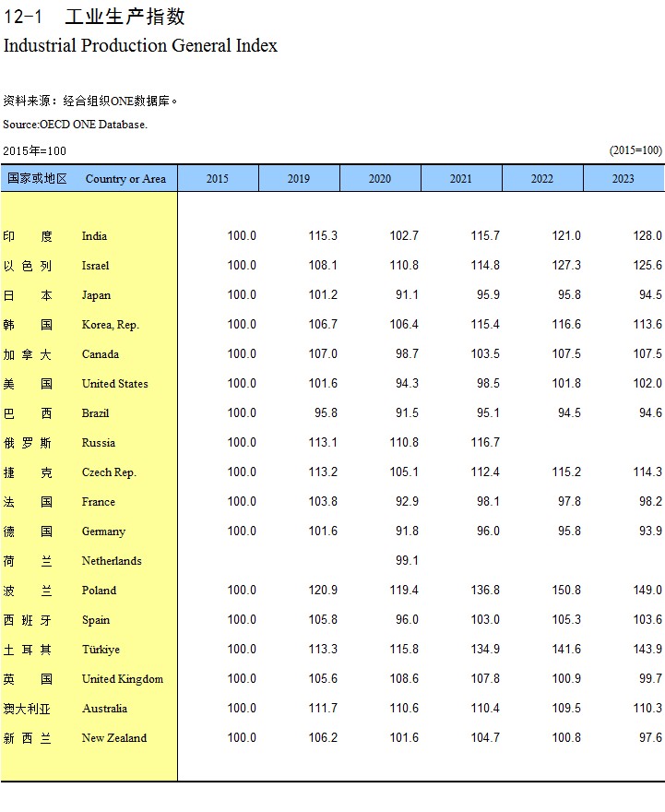Viewport: 665px width, 812px height.
Task: Click the Türkiye row label
Action: click(101, 650)
